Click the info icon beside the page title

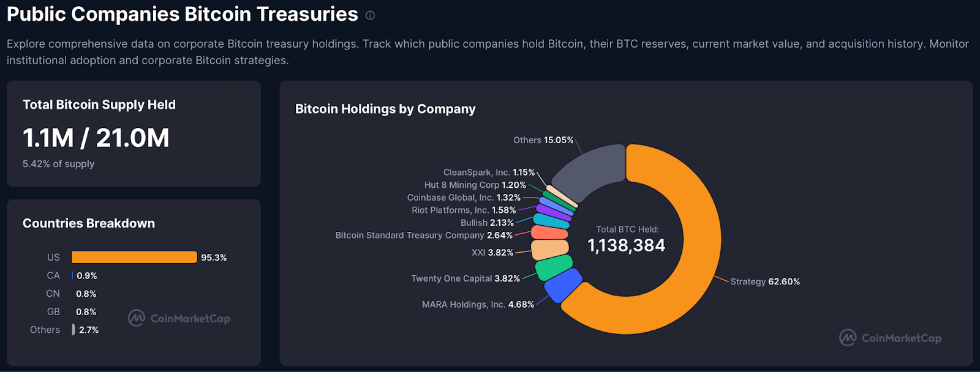click(x=370, y=15)
